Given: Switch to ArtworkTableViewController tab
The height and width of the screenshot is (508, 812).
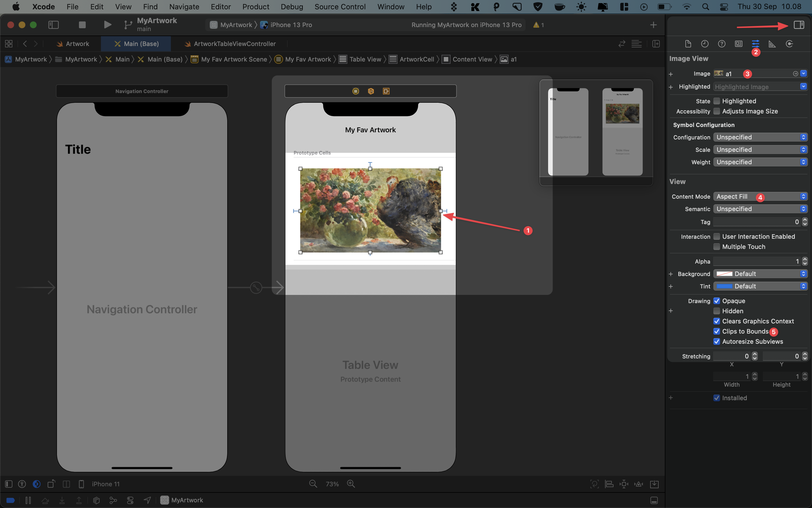Looking at the screenshot, I should pyautogui.click(x=230, y=44).
